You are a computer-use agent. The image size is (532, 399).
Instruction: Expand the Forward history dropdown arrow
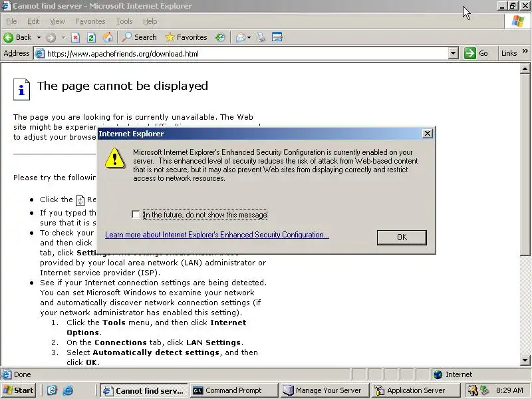(63, 37)
